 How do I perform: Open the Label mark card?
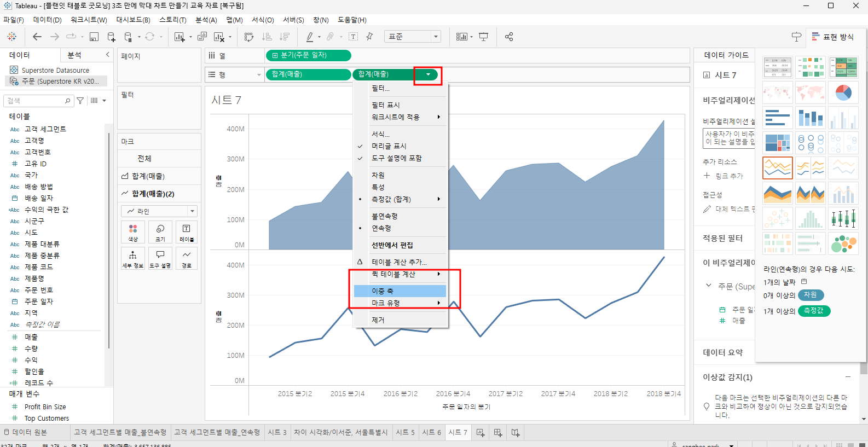point(187,232)
